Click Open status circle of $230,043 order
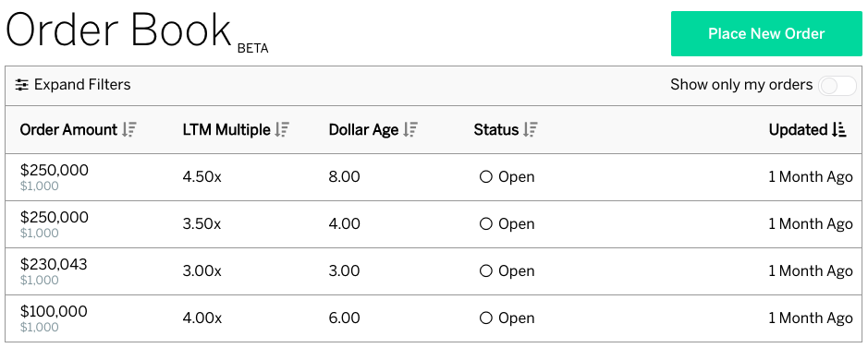The image size is (868, 348). [486, 270]
